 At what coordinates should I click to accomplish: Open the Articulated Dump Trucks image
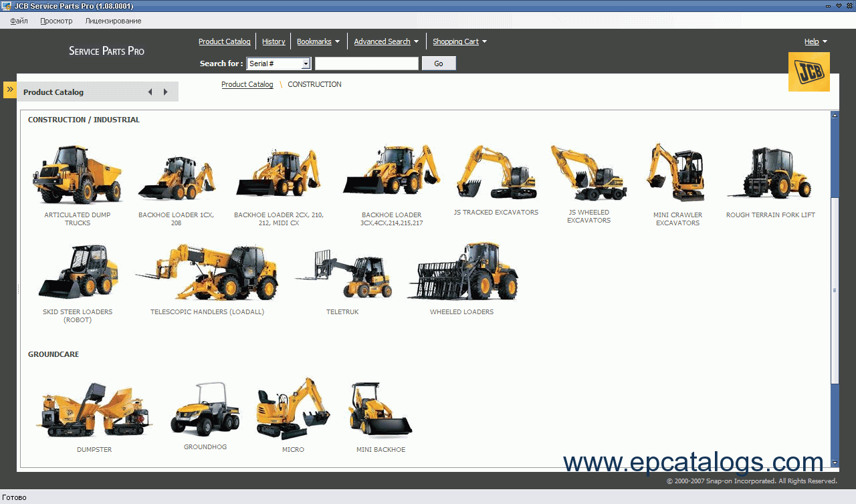(x=78, y=174)
